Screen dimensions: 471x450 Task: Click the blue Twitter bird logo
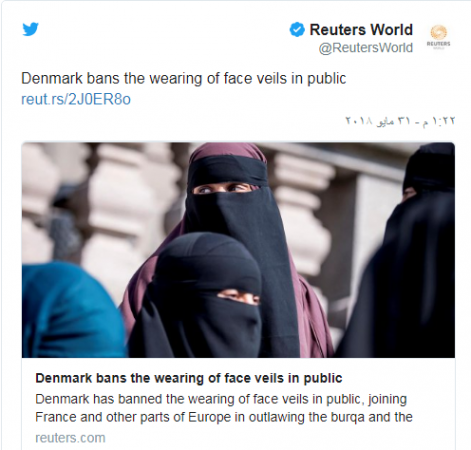point(31,29)
